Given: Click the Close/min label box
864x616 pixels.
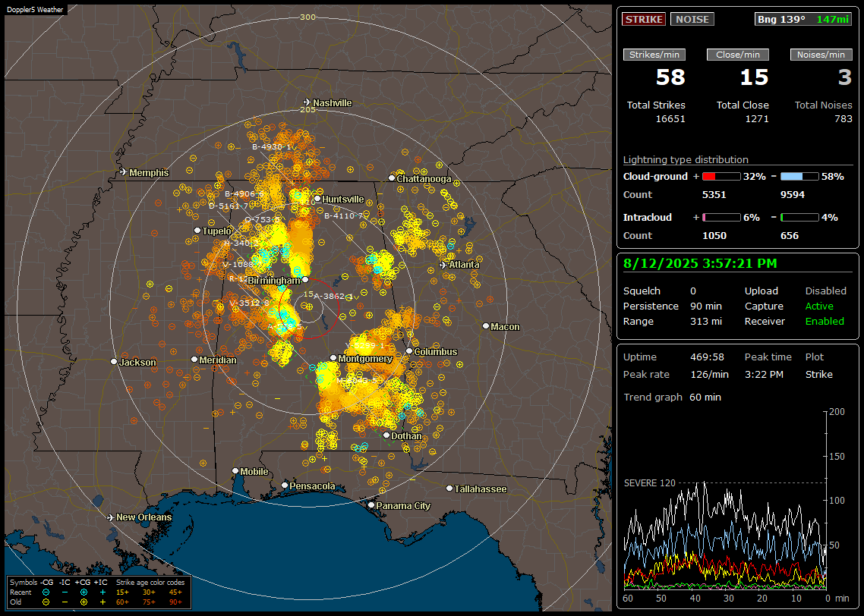Looking at the screenshot, I should (x=738, y=55).
